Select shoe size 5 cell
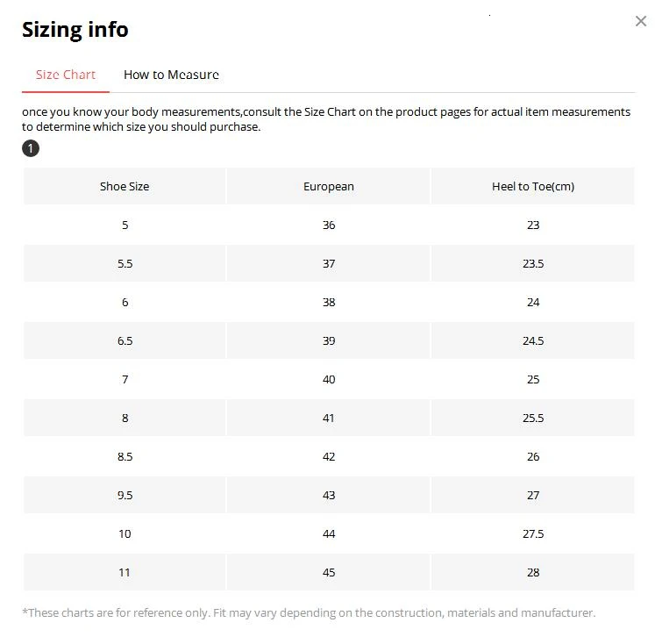 [x=125, y=225]
